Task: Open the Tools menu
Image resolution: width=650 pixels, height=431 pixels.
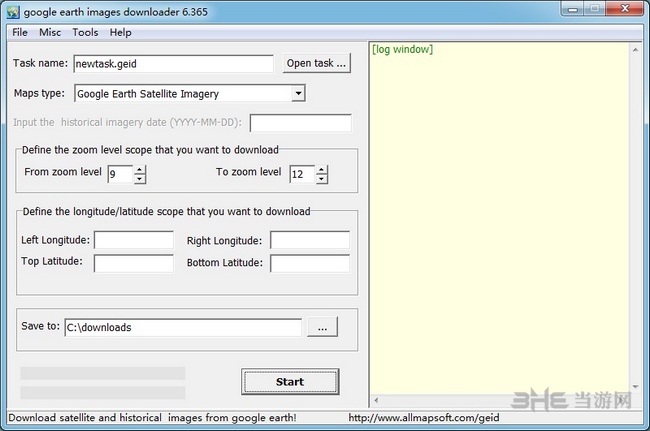Action: (85, 32)
